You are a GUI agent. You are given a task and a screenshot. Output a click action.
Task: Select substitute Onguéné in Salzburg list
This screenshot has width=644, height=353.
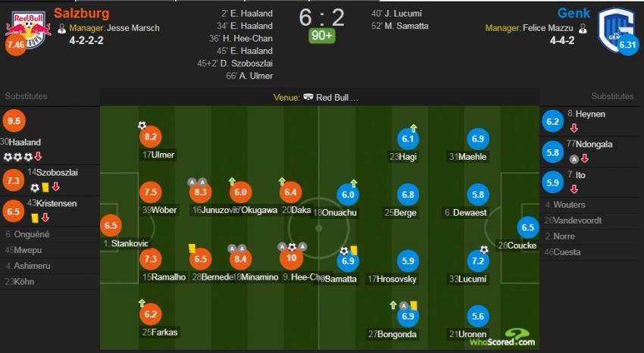(27, 234)
